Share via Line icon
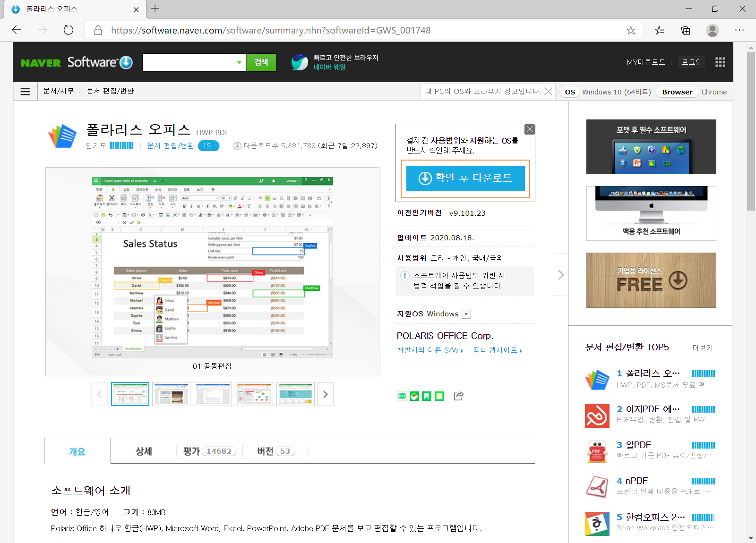The width and height of the screenshot is (756, 543). click(x=414, y=396)
